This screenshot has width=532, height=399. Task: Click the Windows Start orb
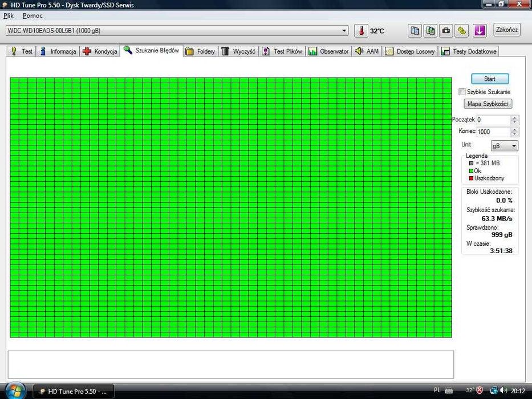click(x=15, y=390)
